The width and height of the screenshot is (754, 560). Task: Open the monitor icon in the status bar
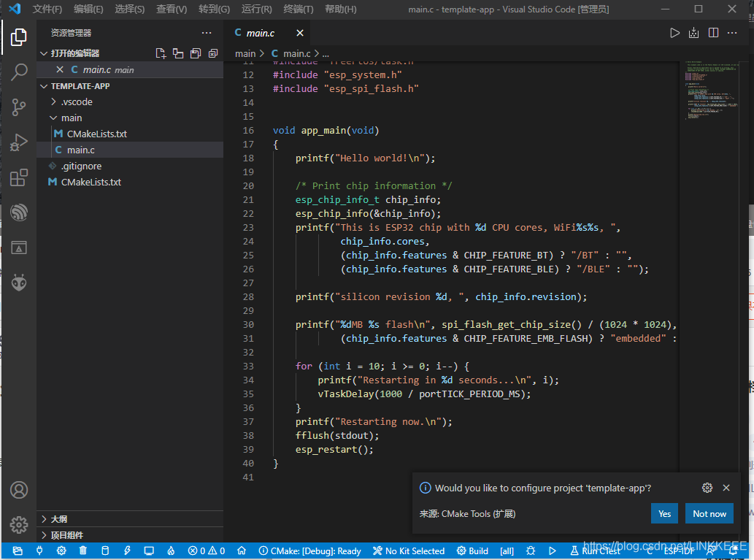click(x=149, y=551)
